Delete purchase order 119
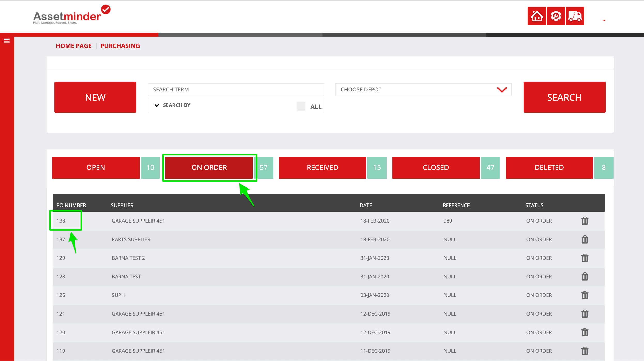This screenshot has width=644, height=361. 585,351
